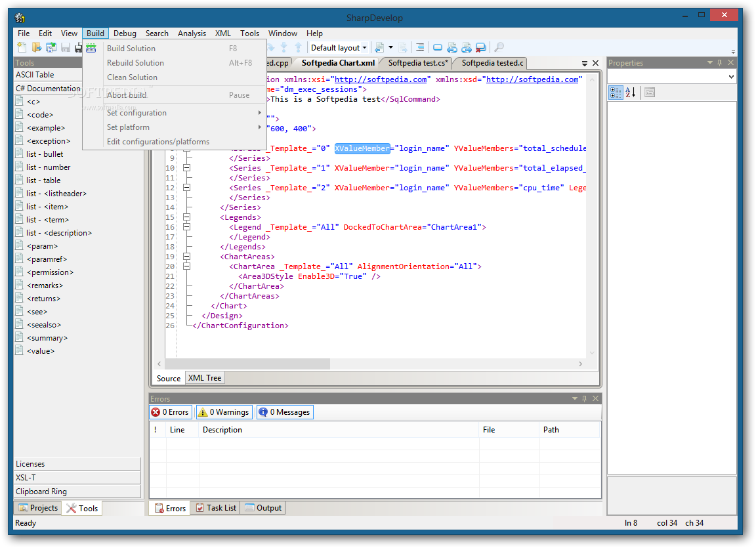The image size is (756, 548).
Task: Click the magnifier Find icon
Action: (x=499, y=47)
